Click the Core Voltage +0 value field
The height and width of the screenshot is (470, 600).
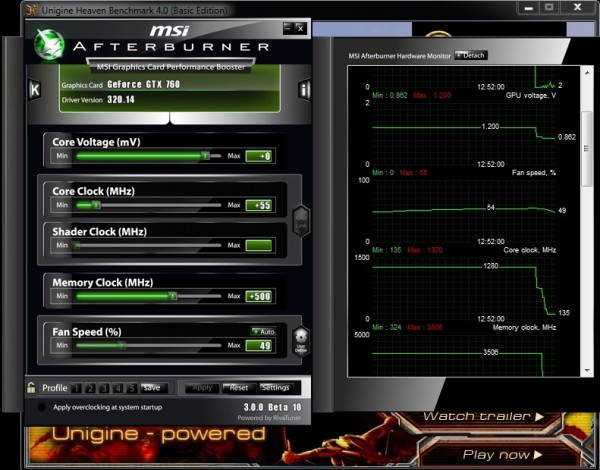(x=259, y=156)
